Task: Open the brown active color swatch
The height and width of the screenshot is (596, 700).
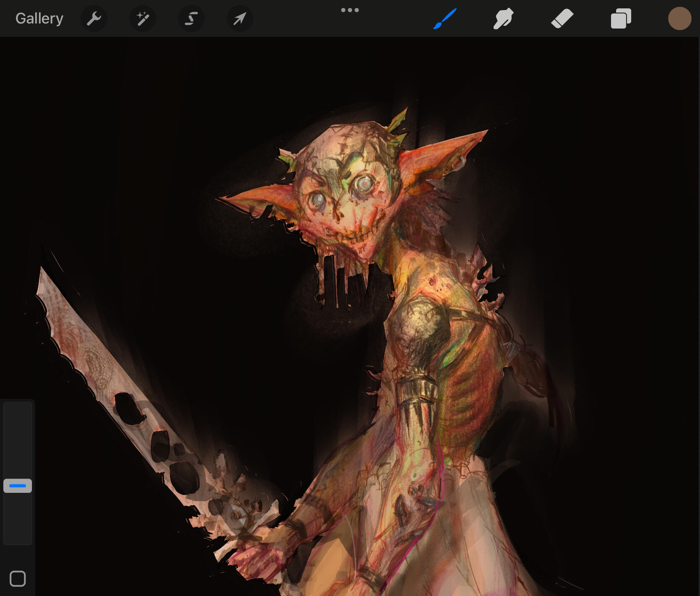Action: coord(679,18)
